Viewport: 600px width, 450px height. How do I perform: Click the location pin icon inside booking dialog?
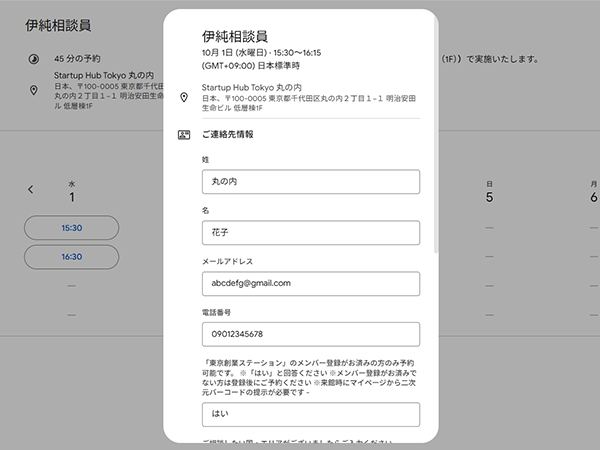point(182,98)
